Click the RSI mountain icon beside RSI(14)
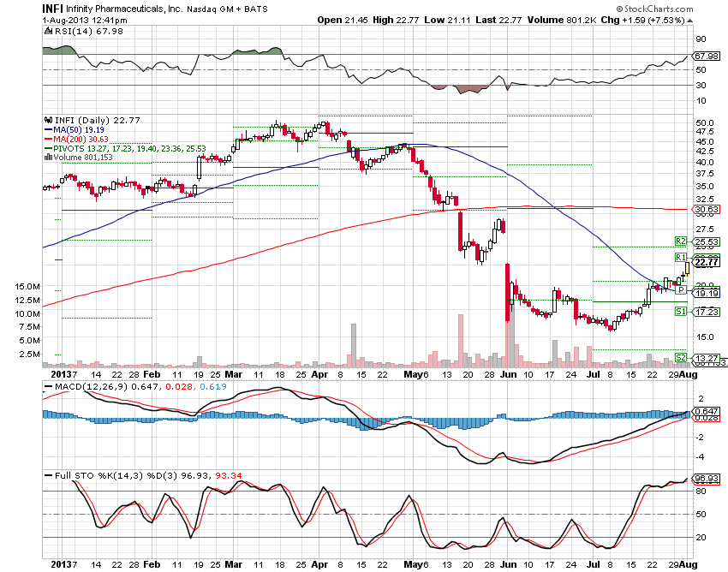Image resolution: width=728 pixels, height=572 pixels. [x=48, y=31]
